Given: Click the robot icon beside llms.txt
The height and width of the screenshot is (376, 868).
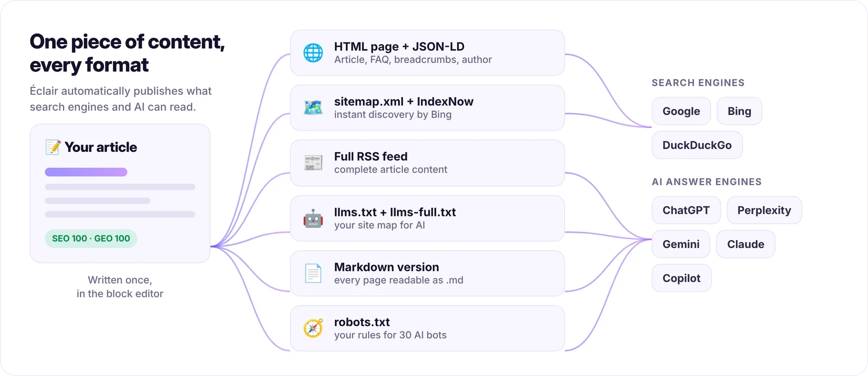Looking at the screenshot, I should click(x=313, y=219).
